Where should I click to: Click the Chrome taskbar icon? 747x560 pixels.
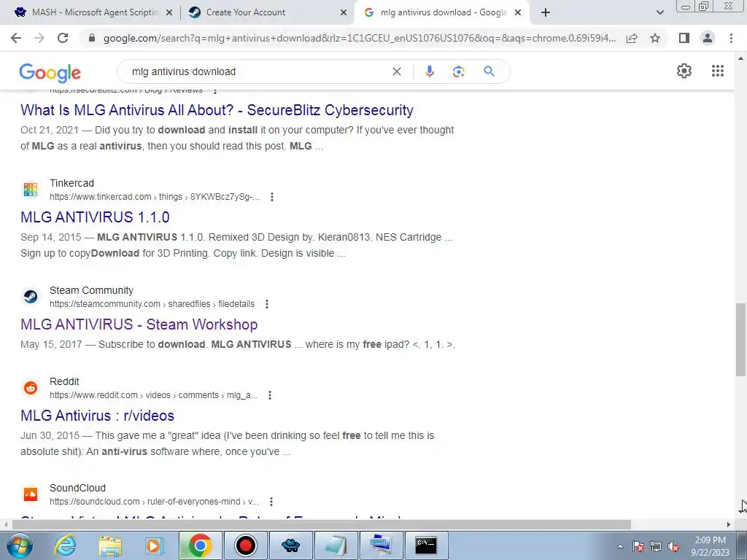[x=200, y=545]
